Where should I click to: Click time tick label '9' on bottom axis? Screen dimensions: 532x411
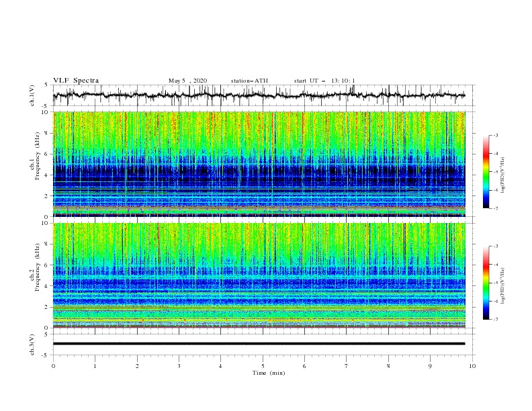pyautogui.click(x=430, y=366)
